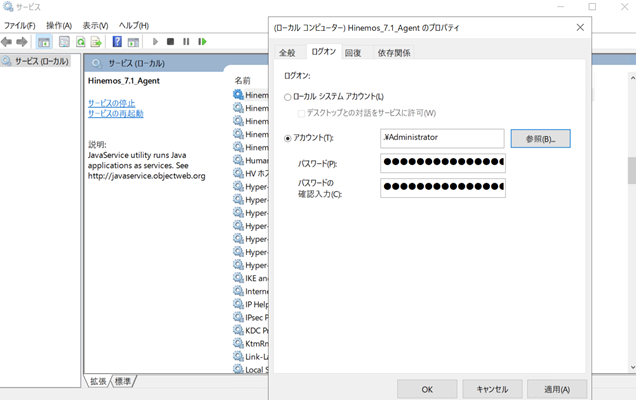Stop the service with the square stop icon
The image size is (636, 400).
pos(170,41)
